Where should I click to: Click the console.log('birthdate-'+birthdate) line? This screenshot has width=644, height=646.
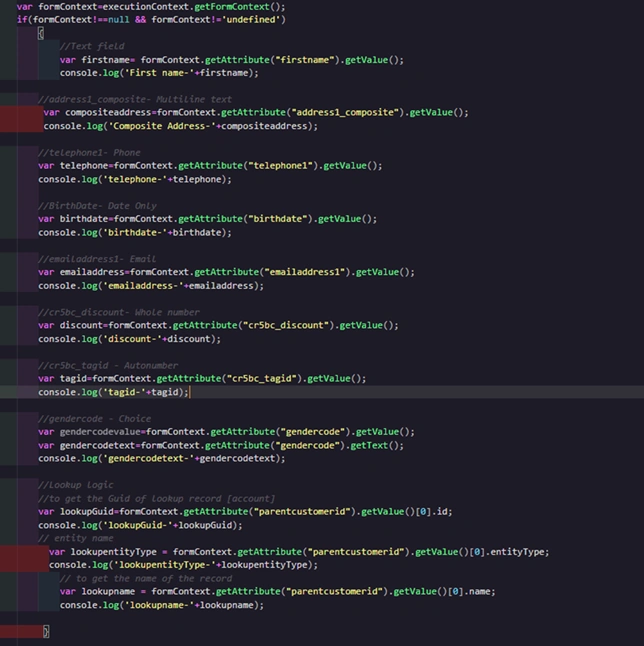pos(135,232)
